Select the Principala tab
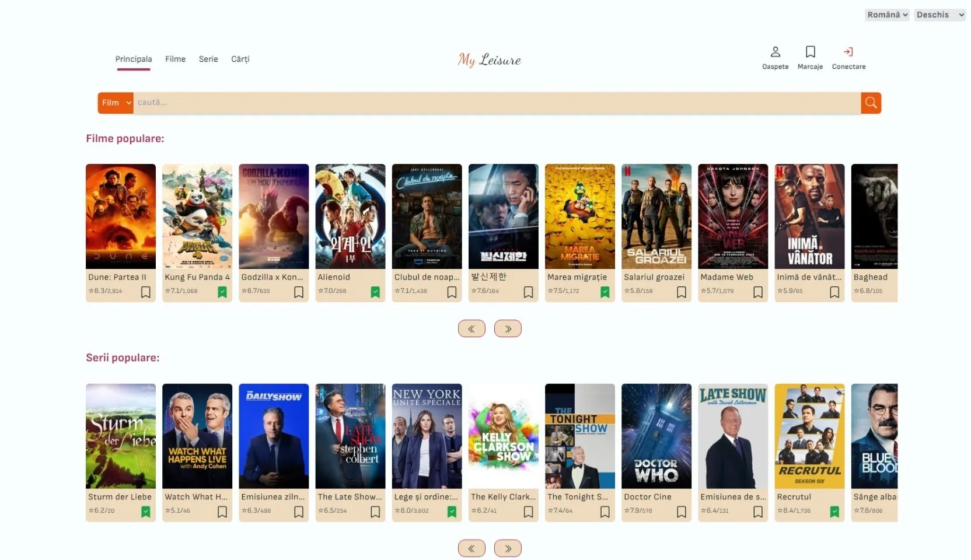This screenshot has height=560, width=971. click(134, 59)
